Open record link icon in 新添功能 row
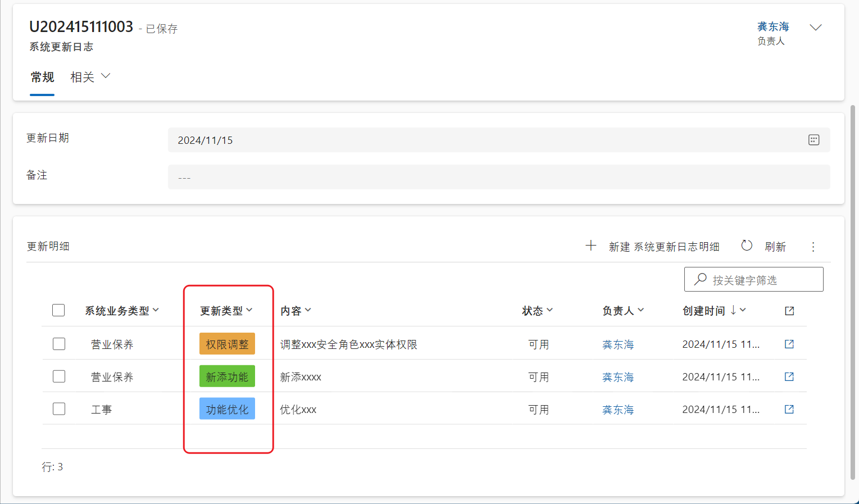The image size is (859, 504). (x=789, y=376)
